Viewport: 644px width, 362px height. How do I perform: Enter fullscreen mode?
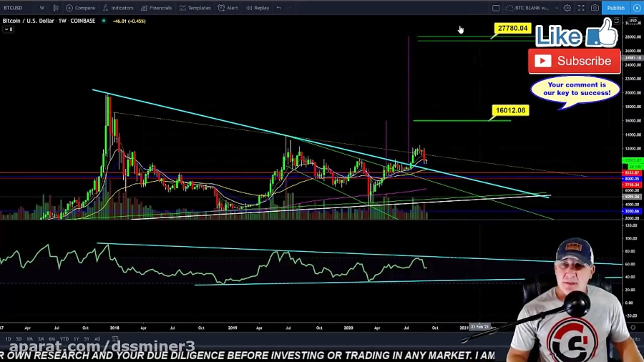pos(581,8)
